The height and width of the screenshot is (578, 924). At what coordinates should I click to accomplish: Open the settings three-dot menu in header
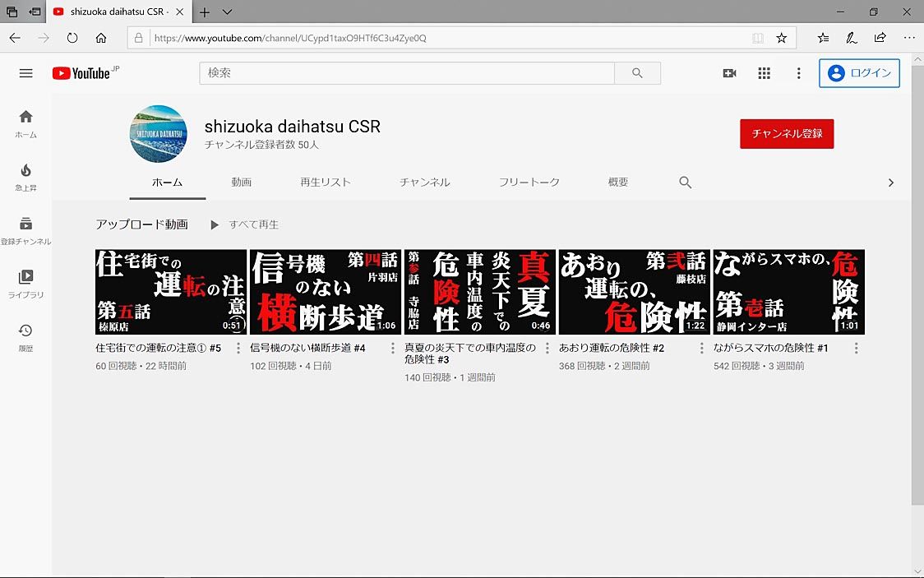(x=798, y=73)
